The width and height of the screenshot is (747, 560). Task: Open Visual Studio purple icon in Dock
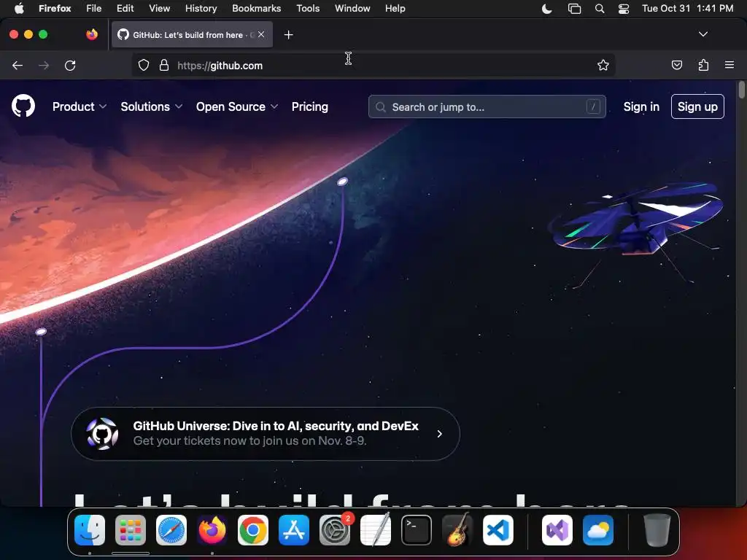point(557,530)
